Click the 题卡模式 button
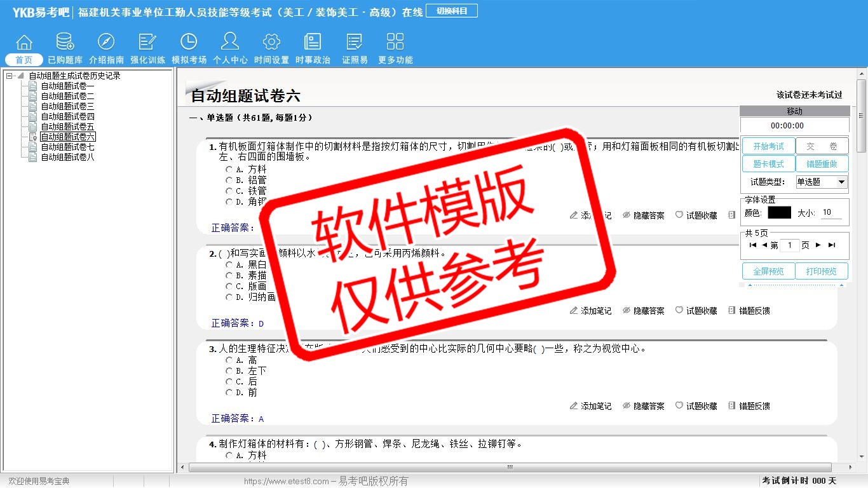 click(x=769, y=164)
